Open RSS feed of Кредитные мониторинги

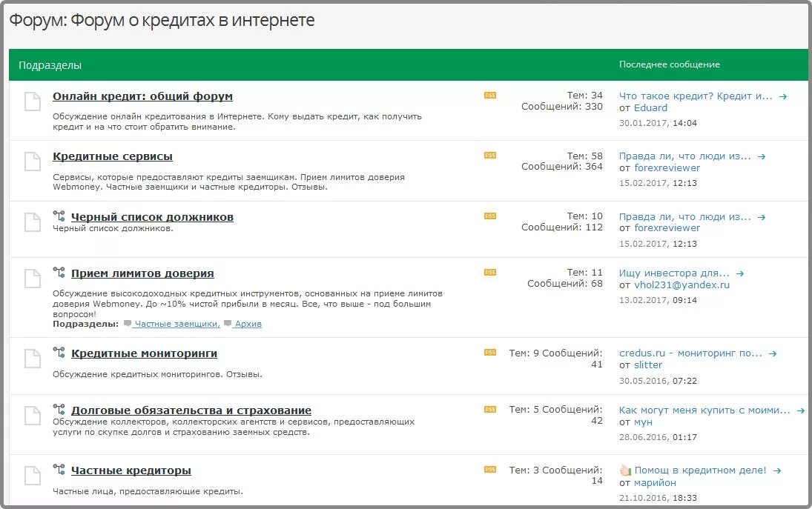coord(489,353)
